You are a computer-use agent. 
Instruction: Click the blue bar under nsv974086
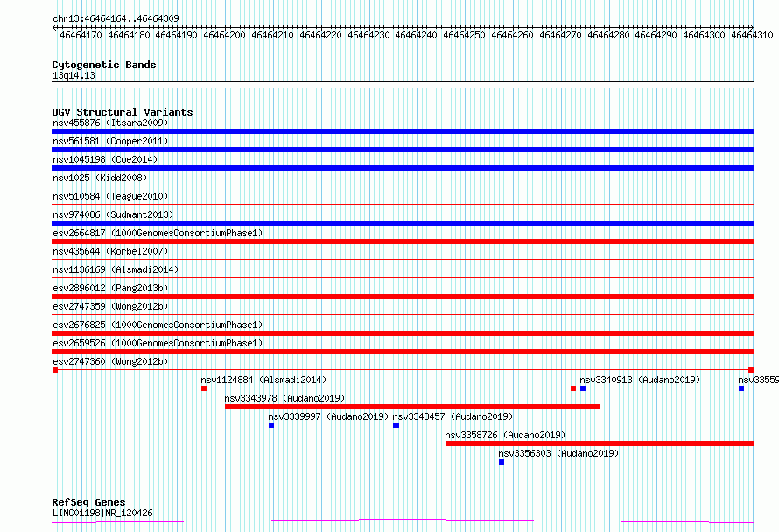[403, 223]
